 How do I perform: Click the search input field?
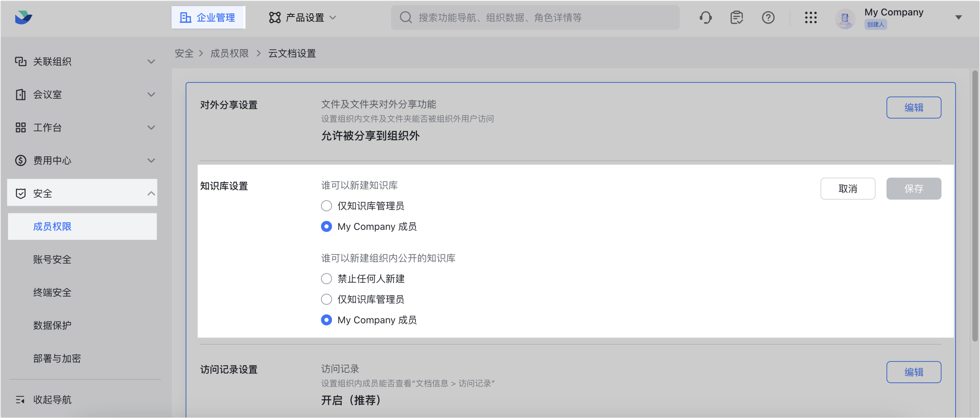point(535,18)
